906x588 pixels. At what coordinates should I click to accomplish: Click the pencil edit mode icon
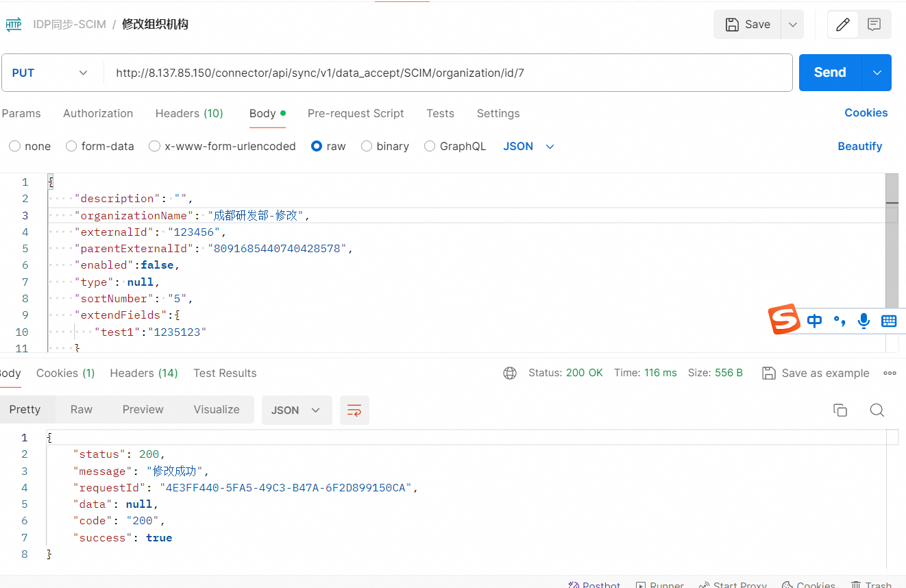pyautogui.click(x=843, y=25)
